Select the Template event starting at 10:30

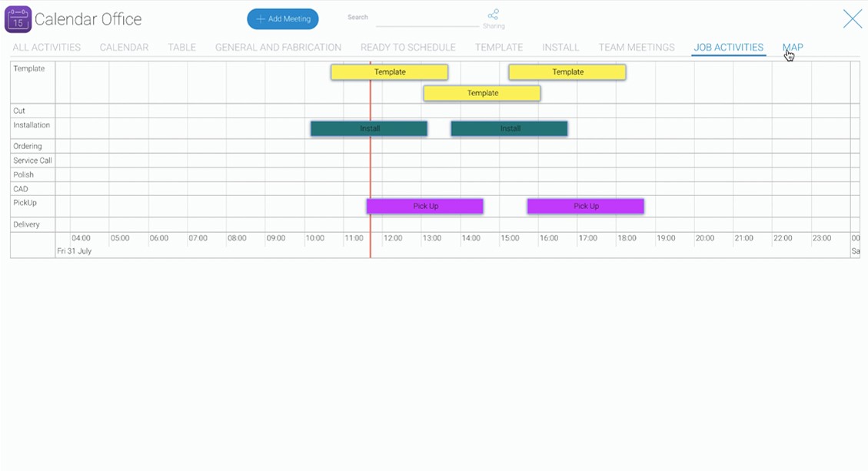(390, 72)
